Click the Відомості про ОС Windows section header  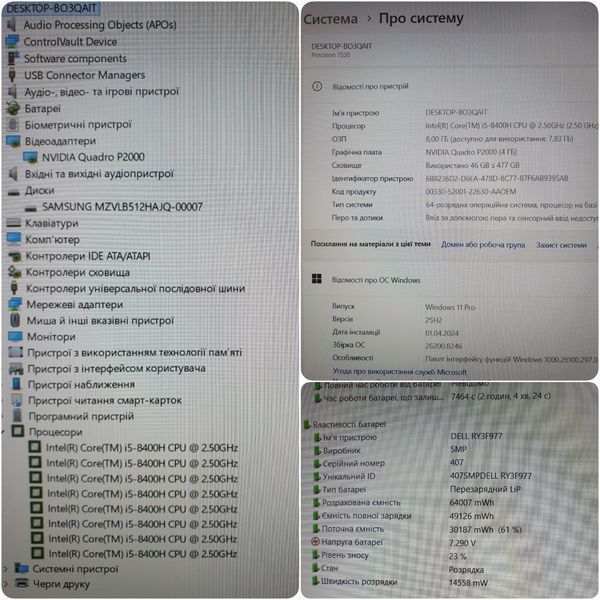(x=376, y=280)
